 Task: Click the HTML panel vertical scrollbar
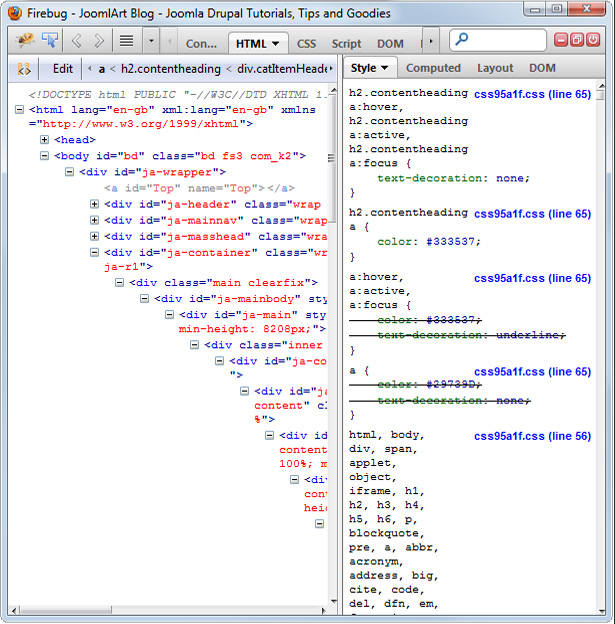point(334,157)
